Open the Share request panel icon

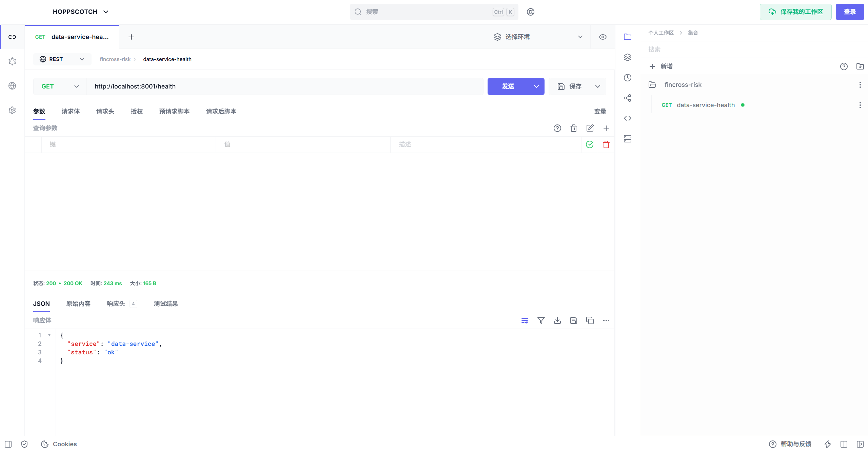tap(628, 98)
